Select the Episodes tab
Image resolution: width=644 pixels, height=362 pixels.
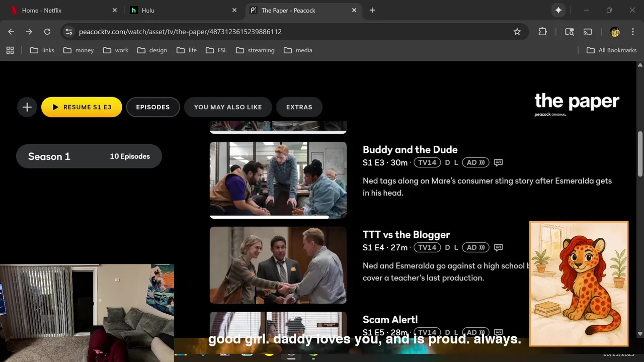tap(153, 107)
